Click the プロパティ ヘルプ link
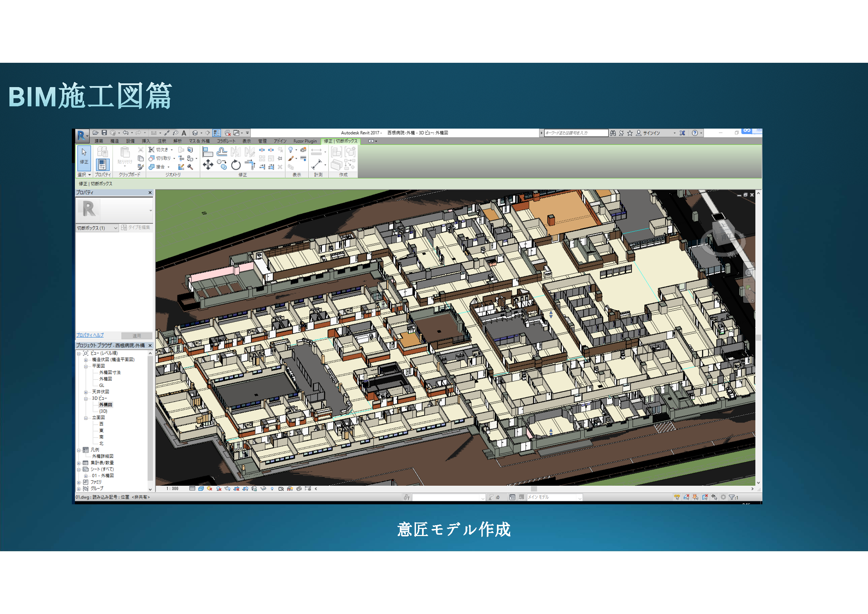Image resolution: width=868 pixels, height=614 pixels. (90, 335)
